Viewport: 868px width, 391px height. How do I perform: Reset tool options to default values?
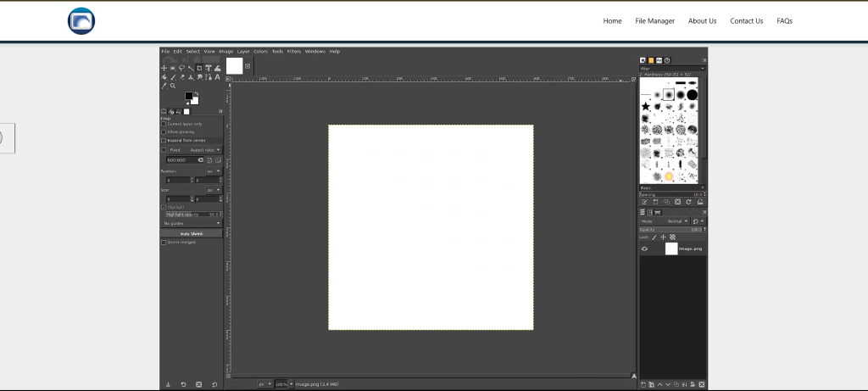pyautogui.click(x=214, y=384)
